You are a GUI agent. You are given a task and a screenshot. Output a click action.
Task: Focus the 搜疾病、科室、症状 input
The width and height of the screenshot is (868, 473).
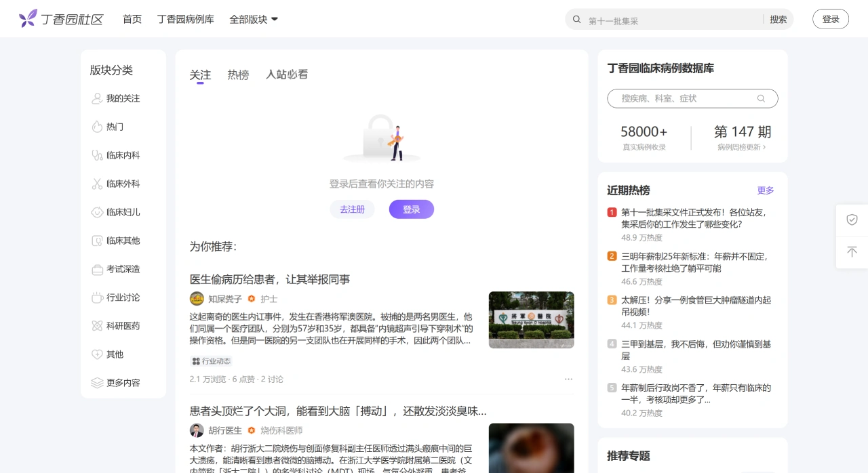pos(685,98)
